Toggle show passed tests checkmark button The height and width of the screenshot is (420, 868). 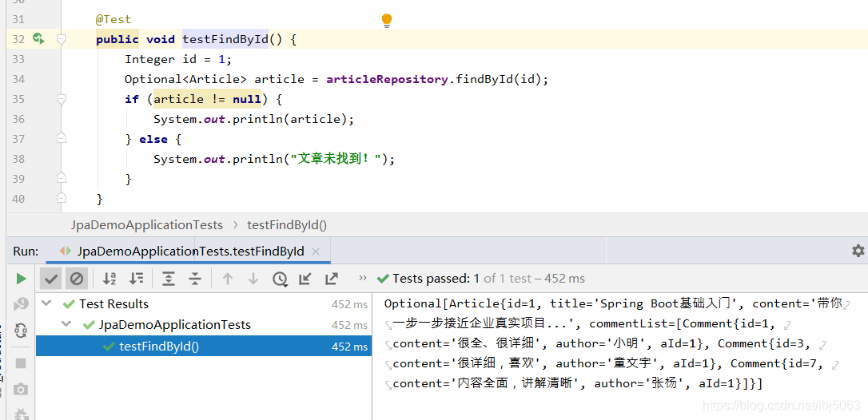click(51, 279)
